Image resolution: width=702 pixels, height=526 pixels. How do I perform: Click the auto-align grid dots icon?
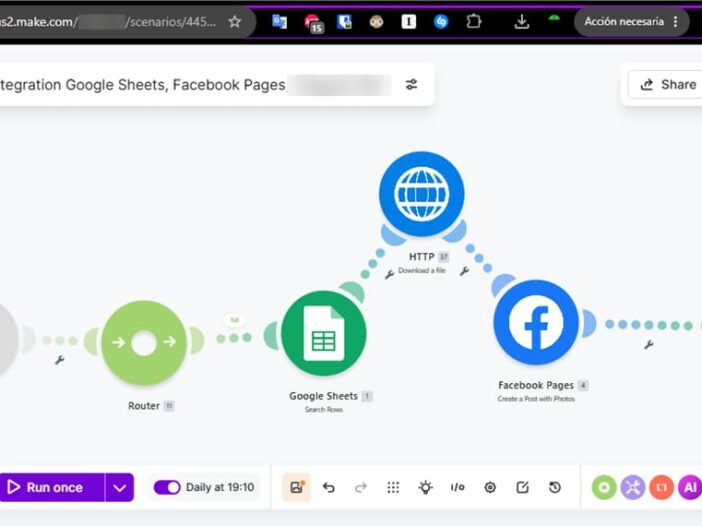click(x=393, y=487)
